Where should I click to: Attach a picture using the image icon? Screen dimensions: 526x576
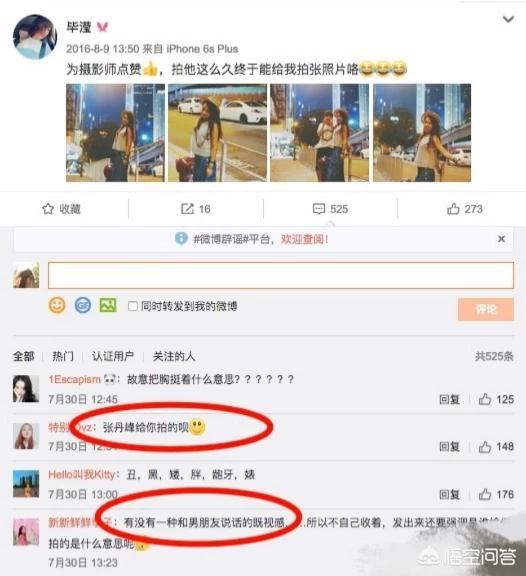pyautogui.click(x=108, y=305)
